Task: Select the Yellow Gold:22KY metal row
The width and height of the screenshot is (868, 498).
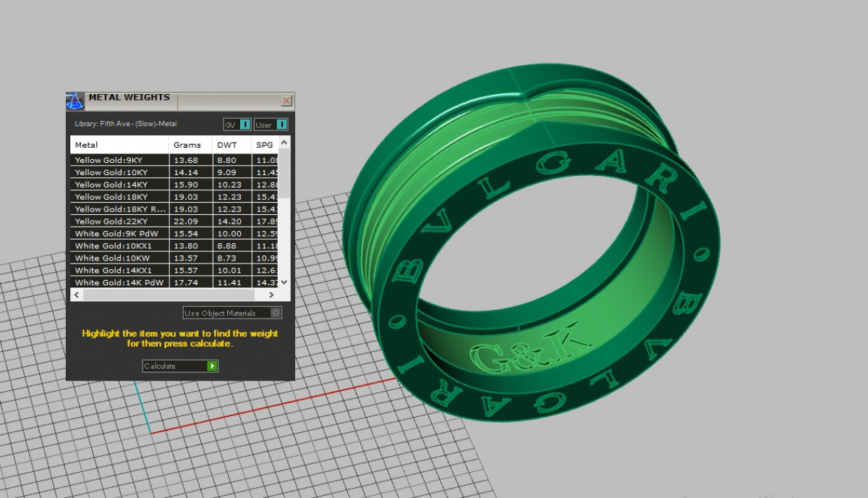Action: (x=121, y=221)
